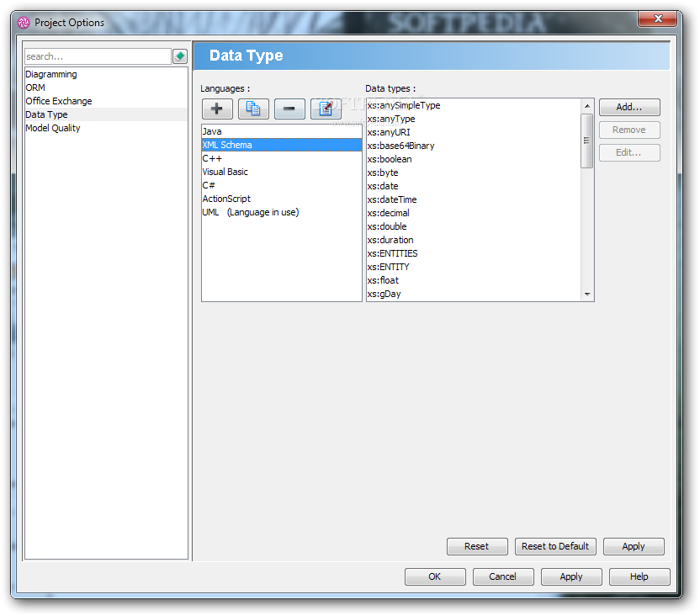Click the Project Options title bar app icon
700x616 pixels.
[x=24, y=23]
